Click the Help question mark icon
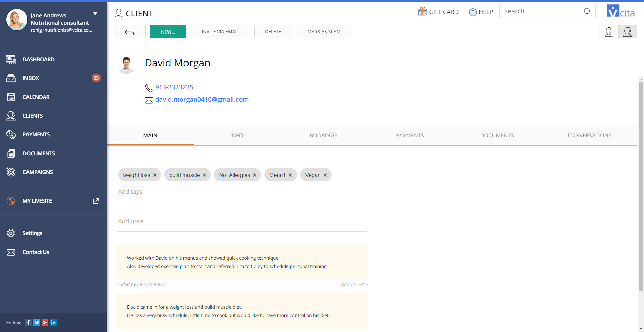644x332 pixels. point(473,12)
